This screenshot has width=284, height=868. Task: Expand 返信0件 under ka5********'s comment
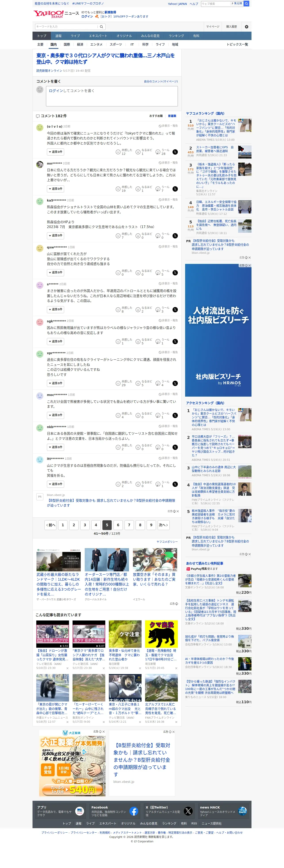click(x=56, y=236)
